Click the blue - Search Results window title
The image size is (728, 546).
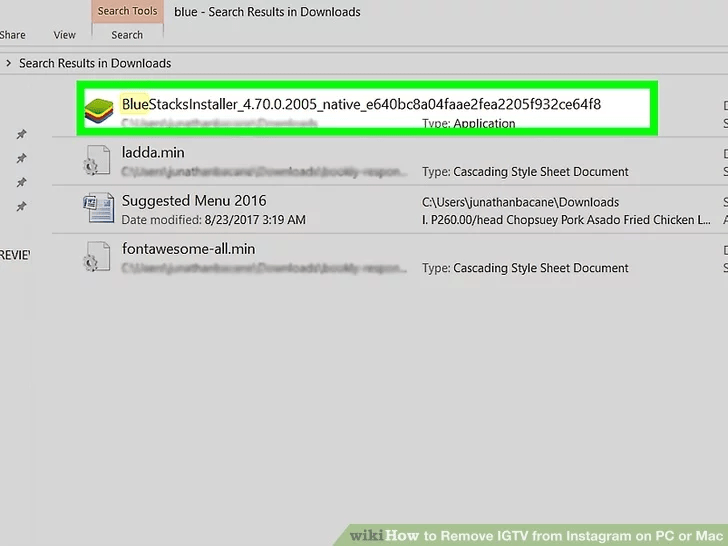tap(267, 12)
